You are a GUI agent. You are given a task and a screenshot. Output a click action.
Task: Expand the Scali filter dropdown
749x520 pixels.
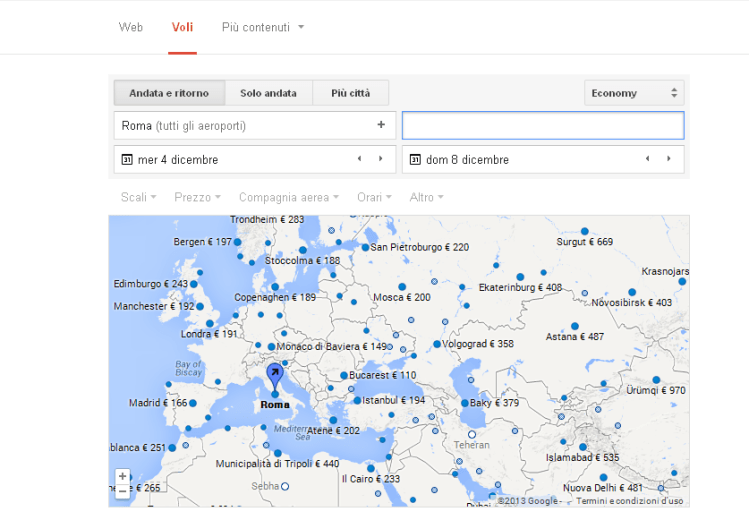click(138, 197)
